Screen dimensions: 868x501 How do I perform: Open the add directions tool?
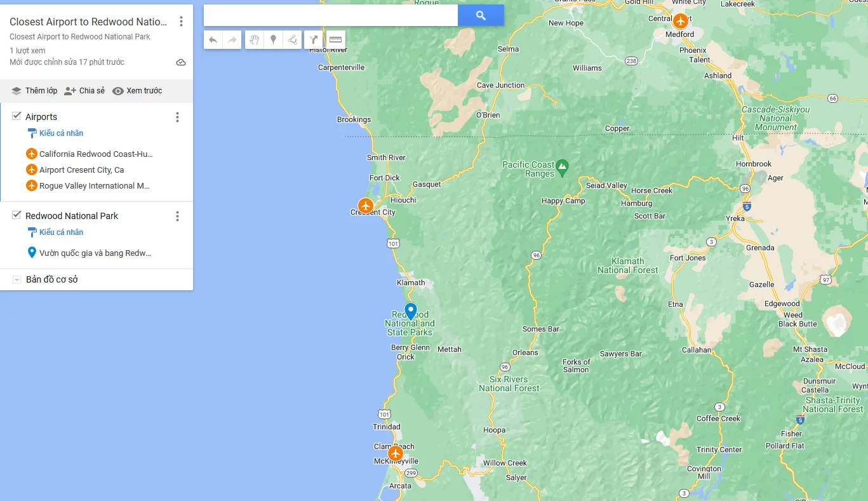tap(314, 40)
